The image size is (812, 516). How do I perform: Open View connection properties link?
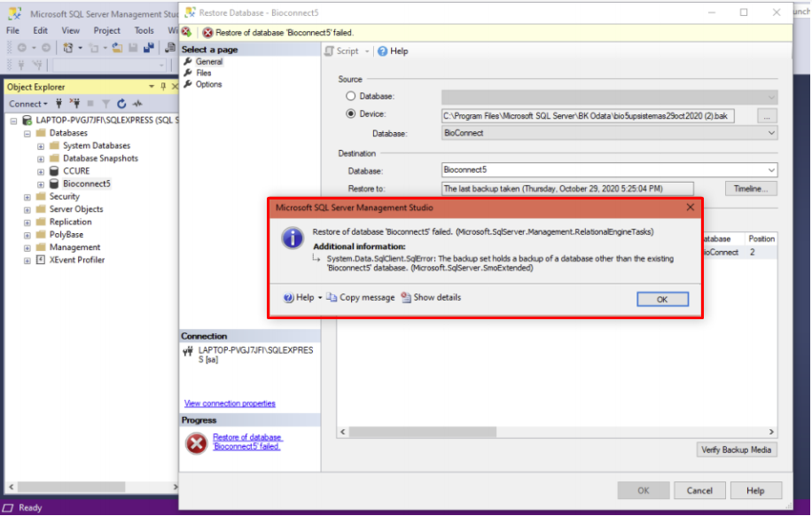click(x=230, y=403)
